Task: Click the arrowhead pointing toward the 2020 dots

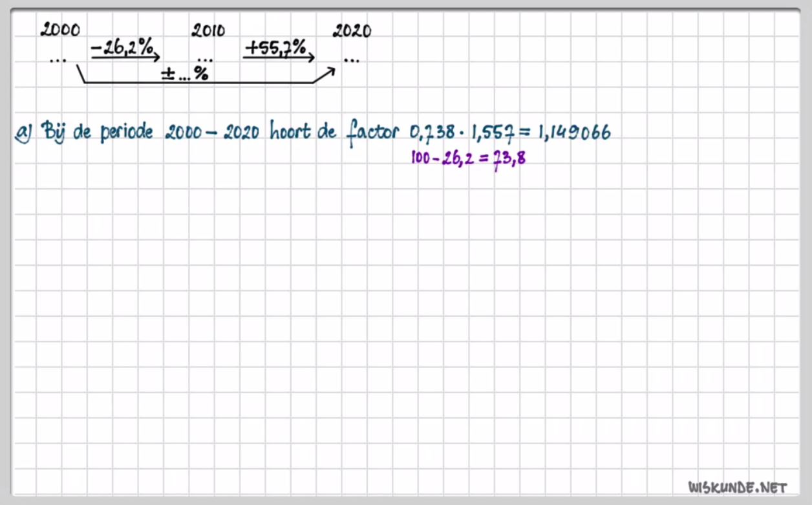Action: pos(329,70)
